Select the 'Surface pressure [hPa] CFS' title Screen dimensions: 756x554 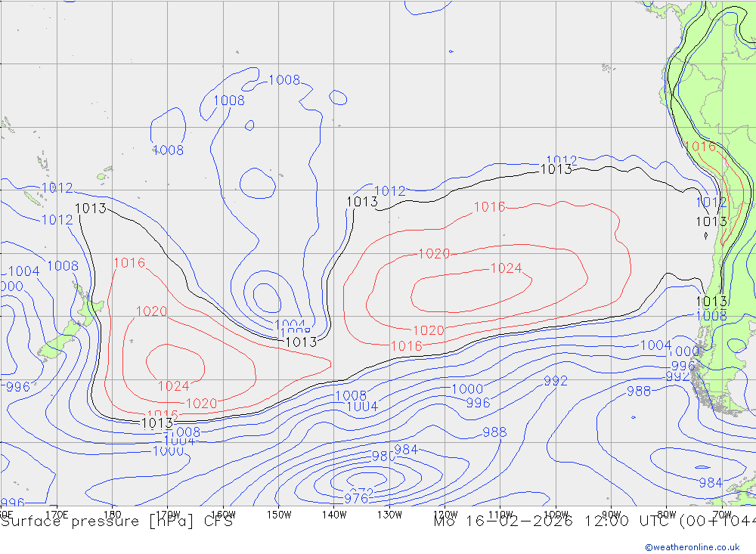tap(116, 522)
